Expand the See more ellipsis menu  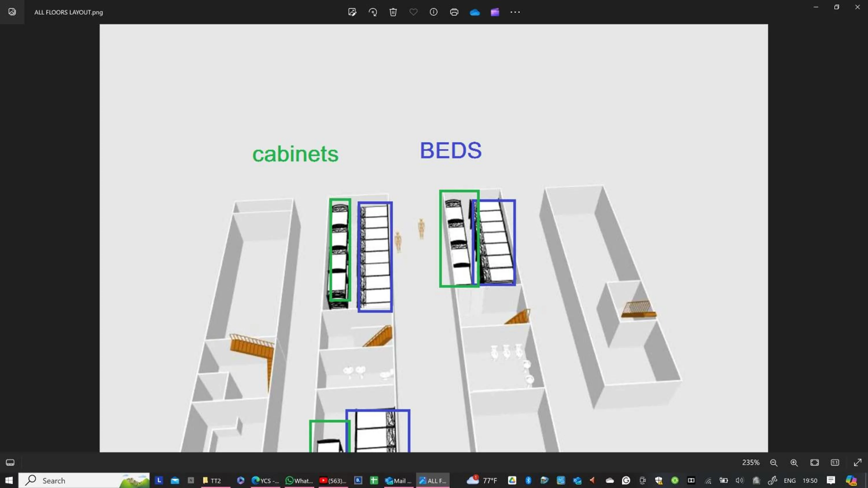click(515, 12)
